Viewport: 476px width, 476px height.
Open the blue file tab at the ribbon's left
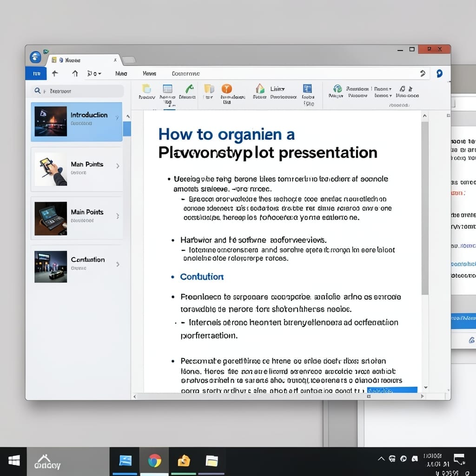(x=36, y=73)
